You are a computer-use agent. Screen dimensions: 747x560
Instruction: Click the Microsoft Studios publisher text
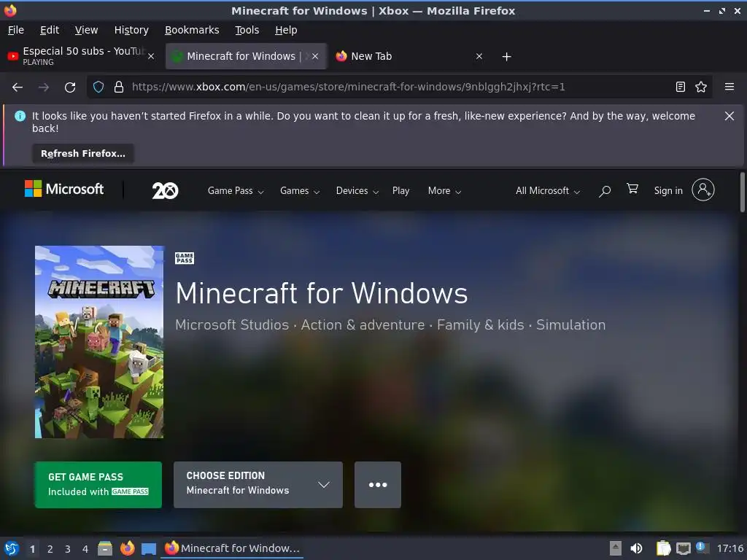coord(232,324)
